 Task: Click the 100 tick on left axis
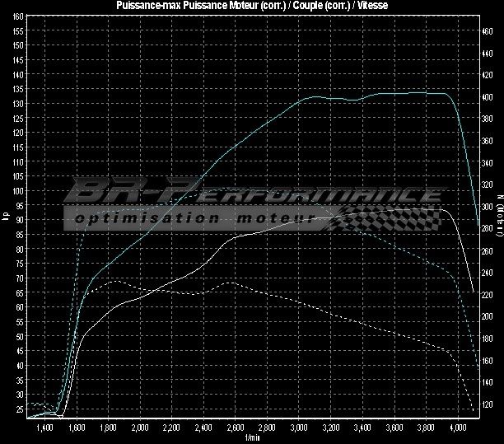[x=18, y=191]
